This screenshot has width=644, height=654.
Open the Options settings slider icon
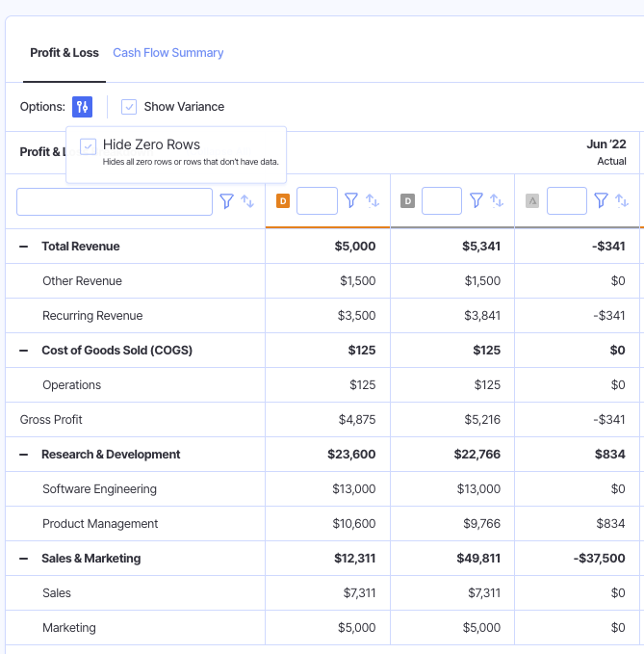coord(82,107)
